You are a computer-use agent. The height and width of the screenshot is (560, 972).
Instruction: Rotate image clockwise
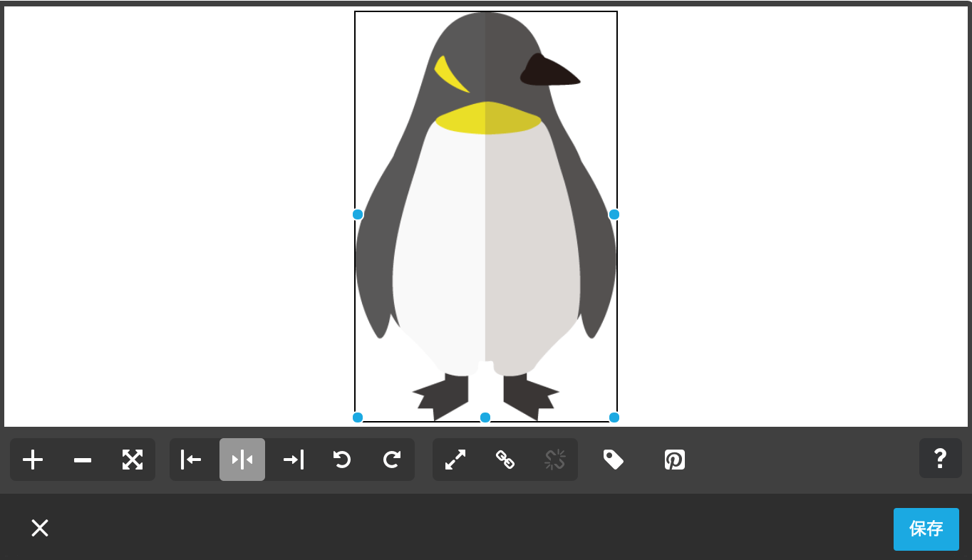[x=391, y=460]
